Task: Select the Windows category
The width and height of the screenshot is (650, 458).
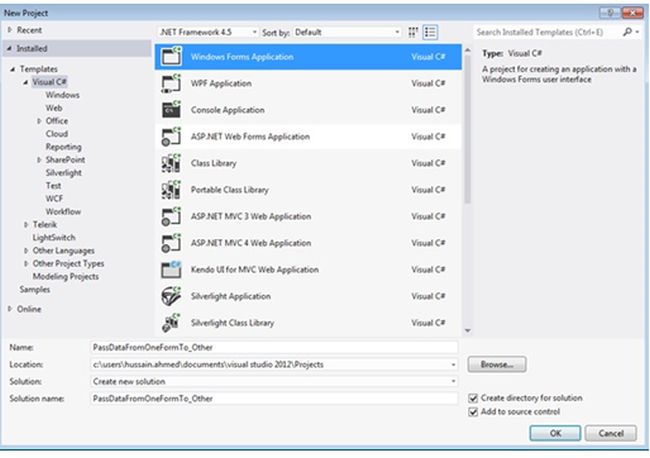Action: pyautogui.click(x=63, y=95)
